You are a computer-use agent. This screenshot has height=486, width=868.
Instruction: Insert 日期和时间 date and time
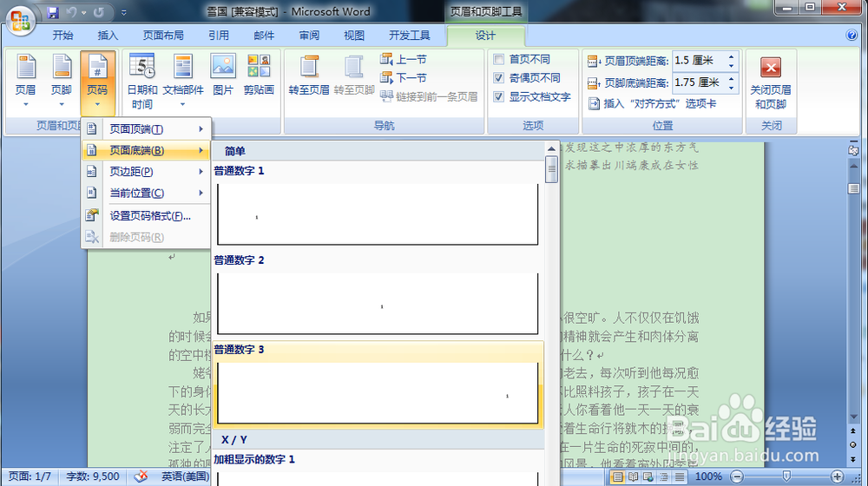[x=142, y=82]
